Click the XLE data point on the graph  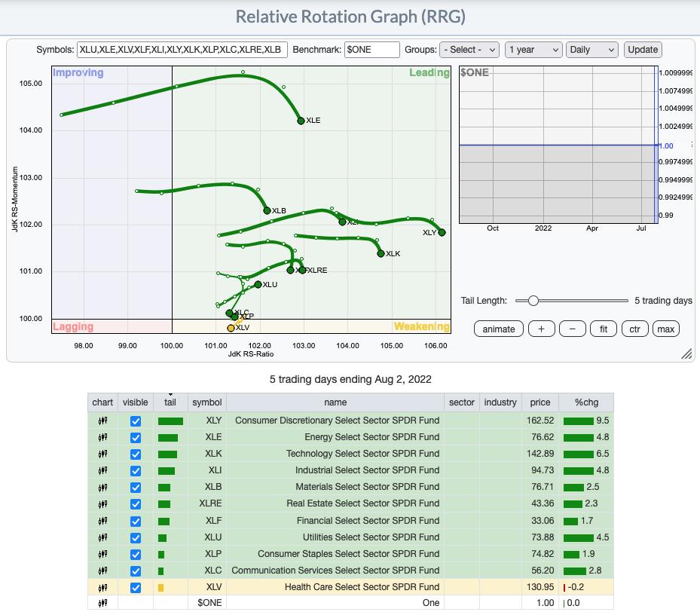[x=301, y=121]
